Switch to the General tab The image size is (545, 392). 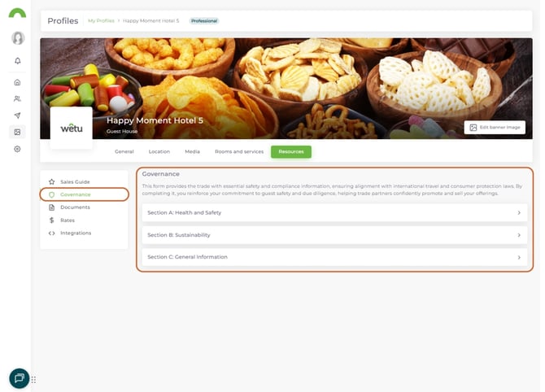(124, 152)
